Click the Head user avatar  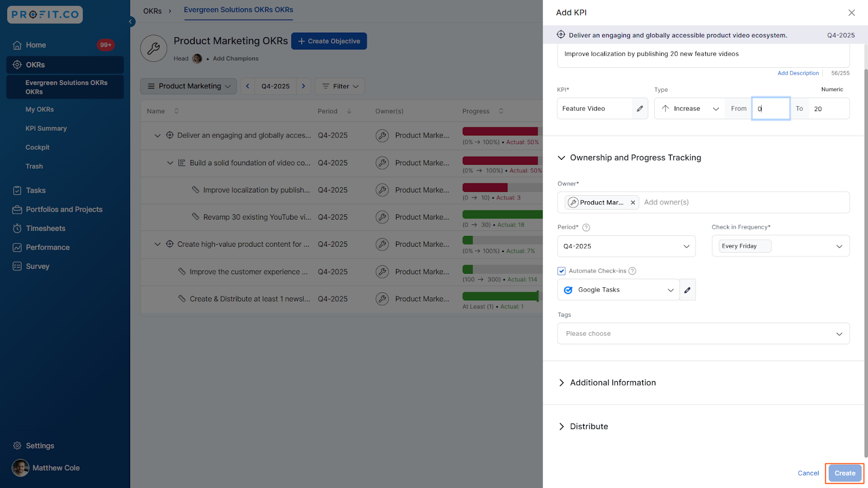tap(197, 59)
